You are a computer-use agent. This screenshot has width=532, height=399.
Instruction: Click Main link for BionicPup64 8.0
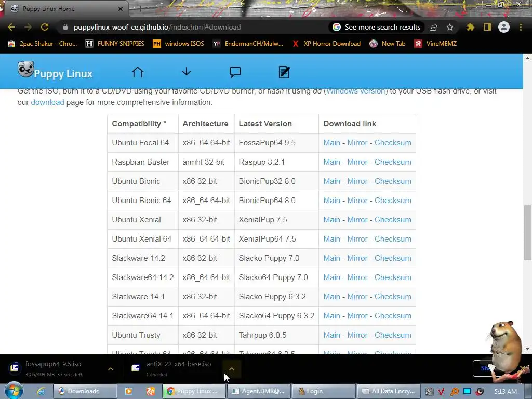pos(331,201)
